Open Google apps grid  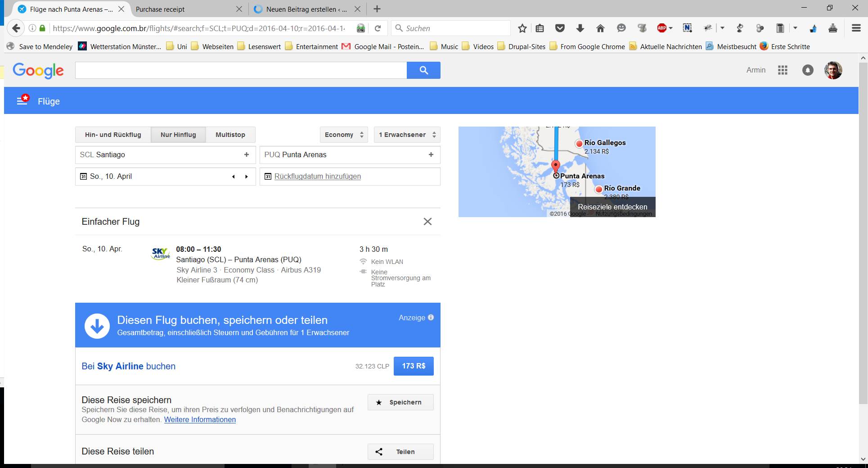pos(783,70)
